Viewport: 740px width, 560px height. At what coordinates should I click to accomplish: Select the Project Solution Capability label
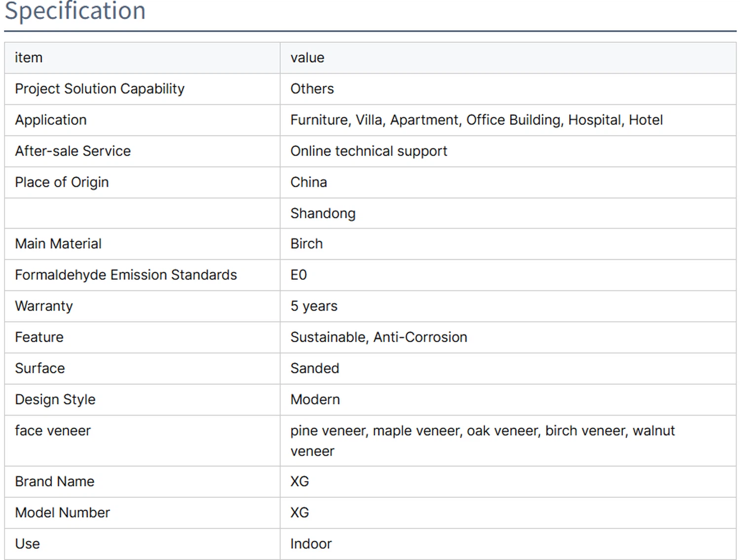click(100, 89)
